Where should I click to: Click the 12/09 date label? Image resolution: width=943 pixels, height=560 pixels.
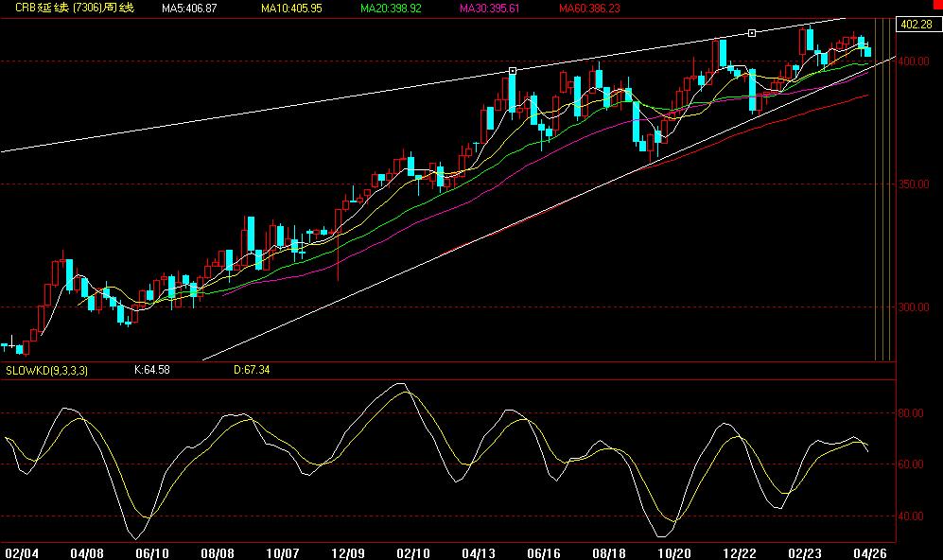point(348,553)
